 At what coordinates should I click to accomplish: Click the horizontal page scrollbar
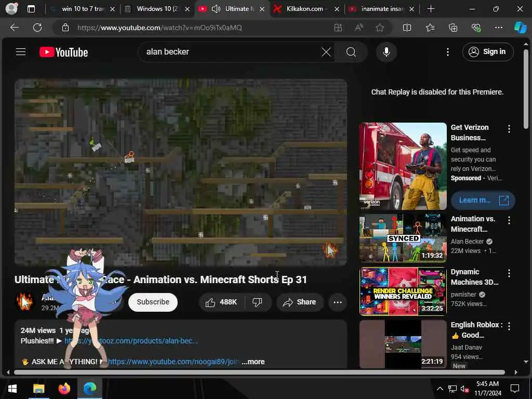(x=260, y=372)
